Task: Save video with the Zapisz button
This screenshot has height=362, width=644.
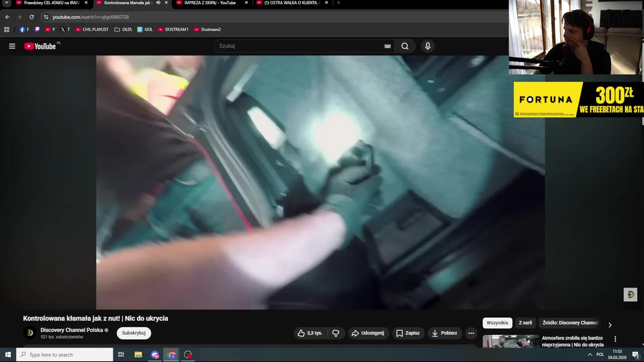Action: [408, 333]
